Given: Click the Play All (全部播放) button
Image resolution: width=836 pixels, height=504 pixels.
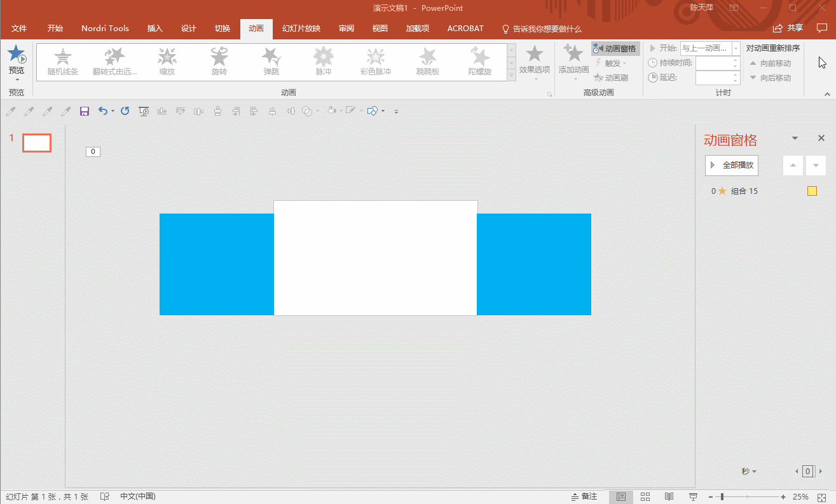Looking at the screenshot, I should (732, 165).
